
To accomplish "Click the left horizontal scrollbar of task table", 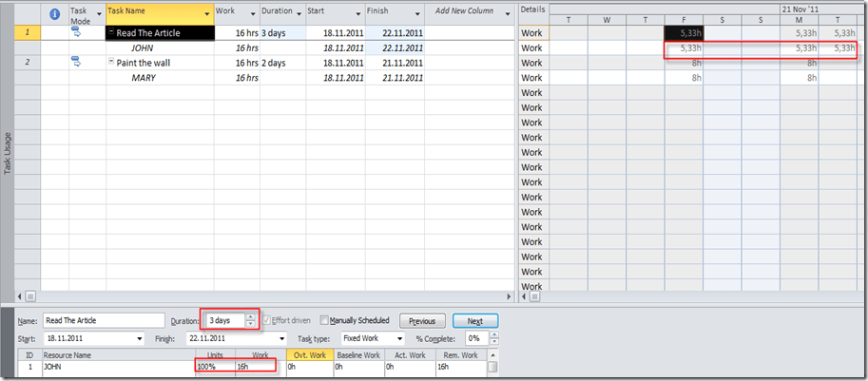I will pyautogui.click(x=29, y=296).
